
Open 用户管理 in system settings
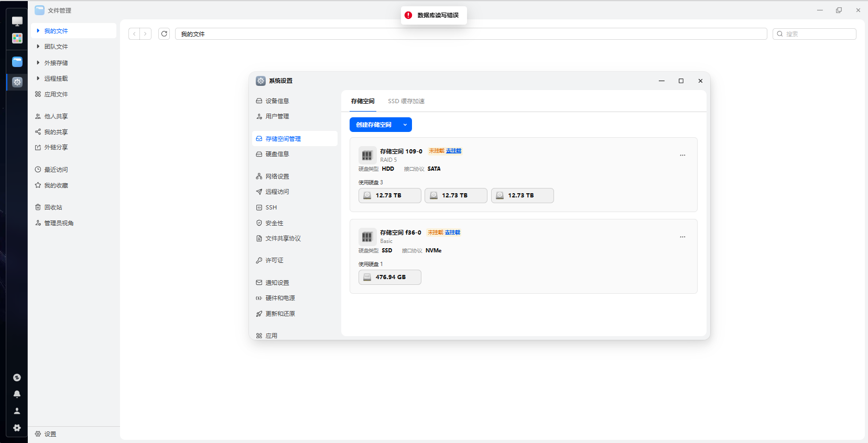click(295, 116)
